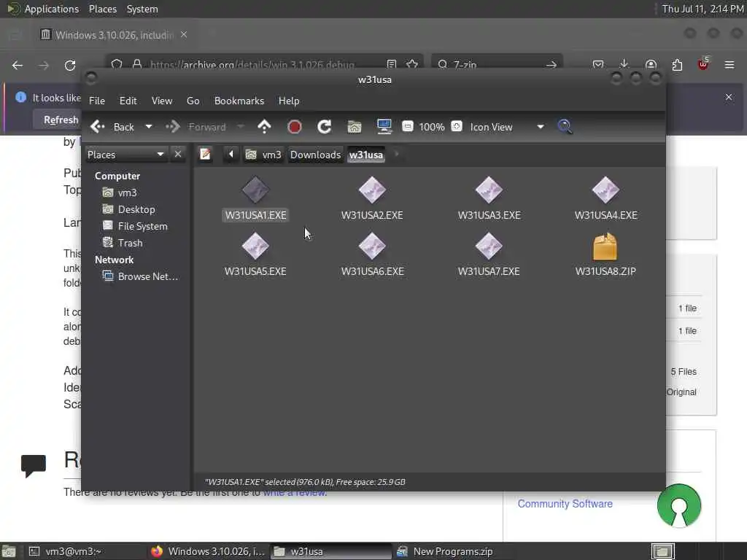Select the W31USA8.ZIP archive icon
This screenshot has width=747, height=560.
click(x=605, y=246)
